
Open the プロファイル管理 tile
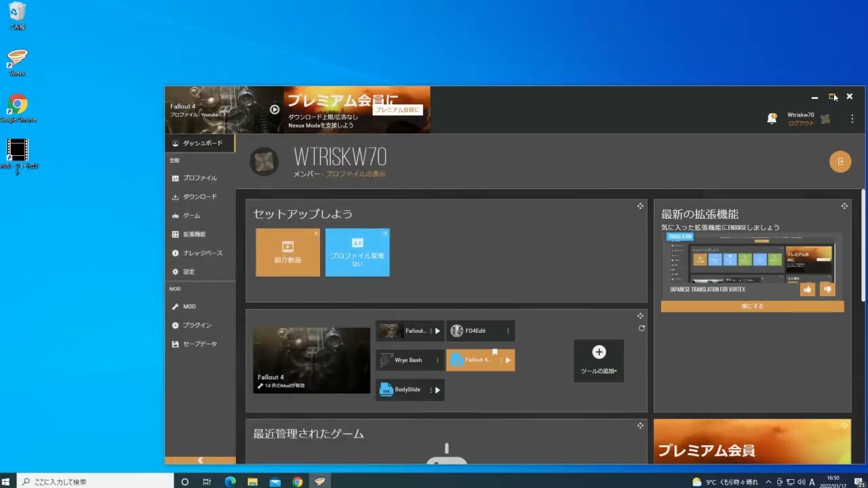click(357, 252)
